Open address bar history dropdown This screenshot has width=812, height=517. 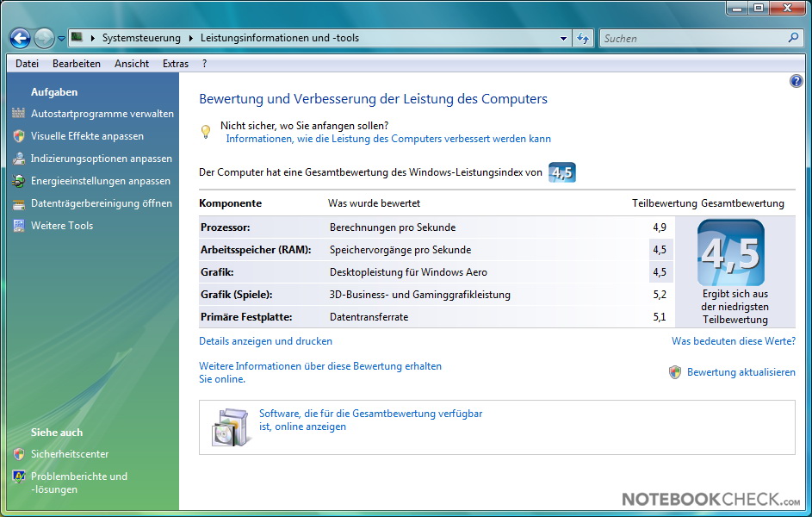(x=563, y=38)
